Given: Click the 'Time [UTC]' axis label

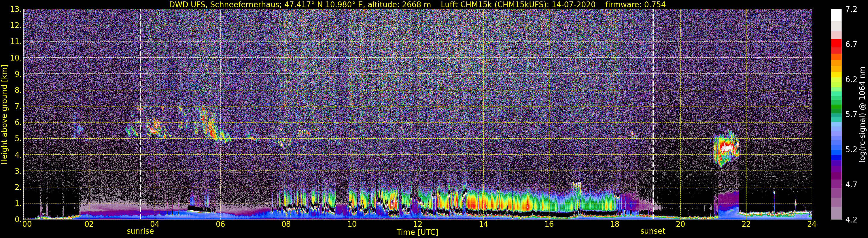Looking at the screenshot, I should (417, 232).
